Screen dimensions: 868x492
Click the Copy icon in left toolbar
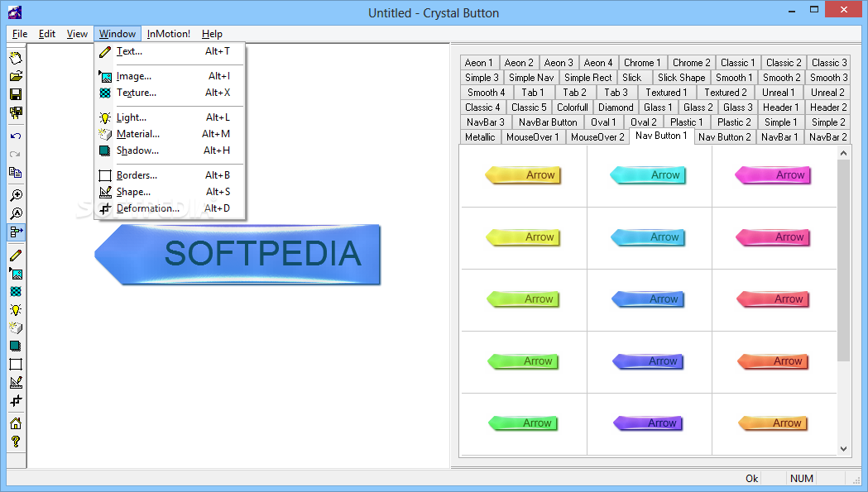[16, 173]
